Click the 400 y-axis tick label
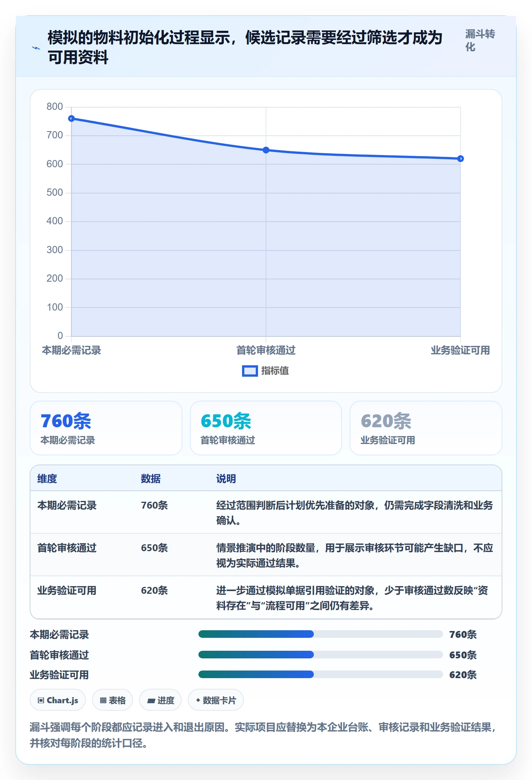532x780 pixels. coord(55,221)
